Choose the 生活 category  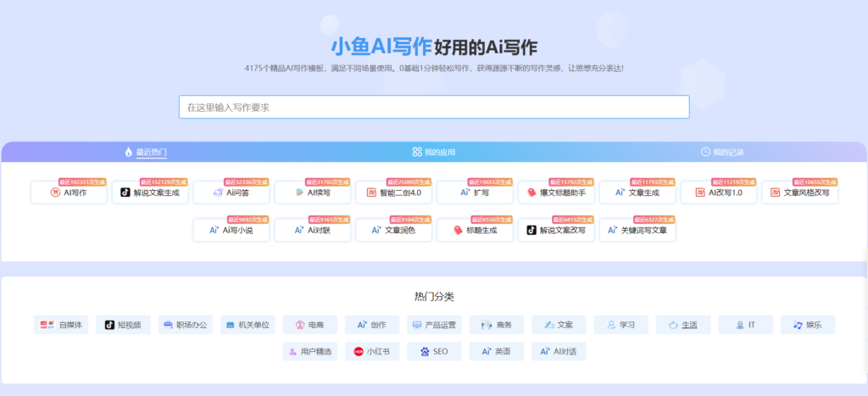684,325
